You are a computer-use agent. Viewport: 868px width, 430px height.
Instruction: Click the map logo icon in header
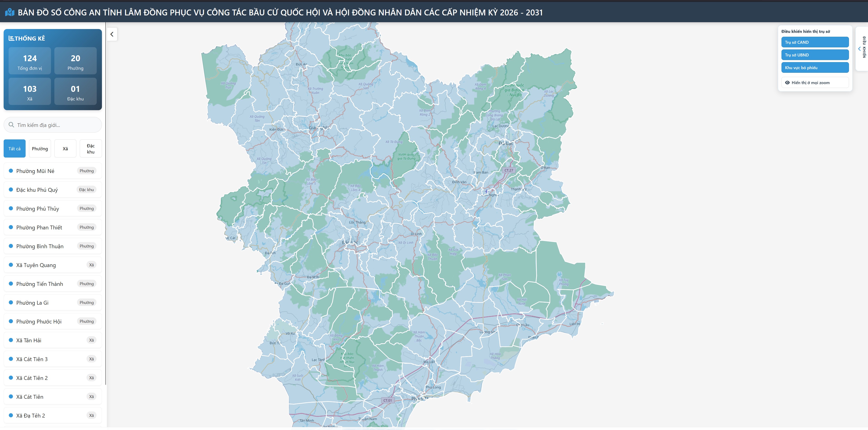(10, 12)
